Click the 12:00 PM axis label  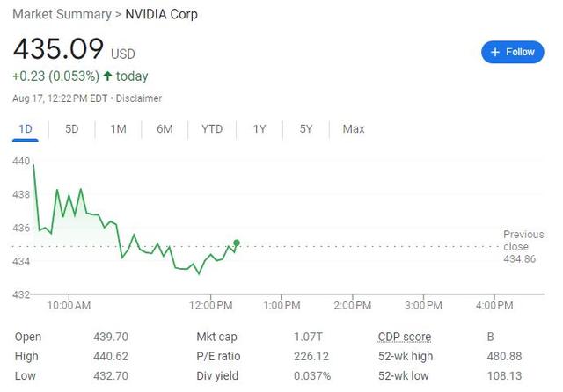212,305
